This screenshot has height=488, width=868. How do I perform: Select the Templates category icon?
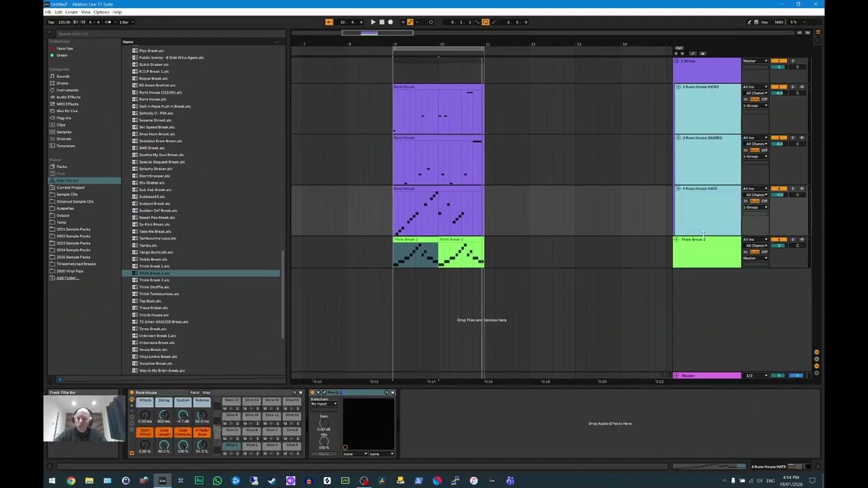pos(52,145)
